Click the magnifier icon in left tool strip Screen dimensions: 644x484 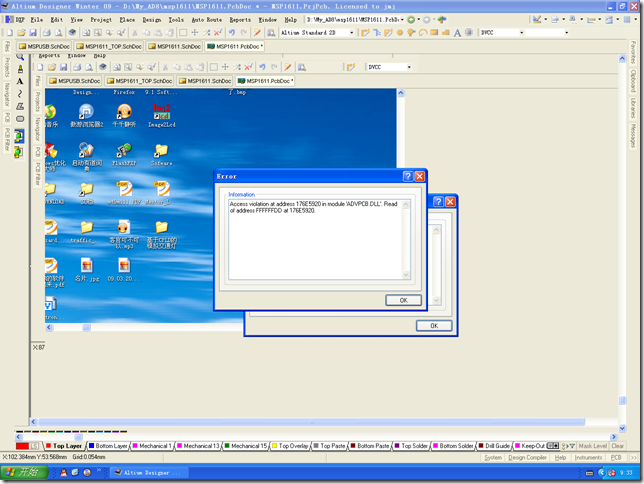(20, 57)
